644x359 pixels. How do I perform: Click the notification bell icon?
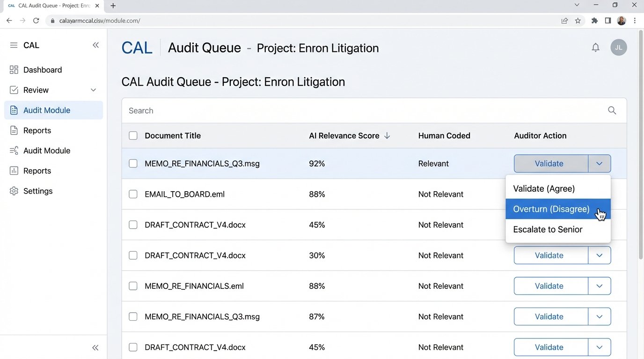(x=595, y=48)
